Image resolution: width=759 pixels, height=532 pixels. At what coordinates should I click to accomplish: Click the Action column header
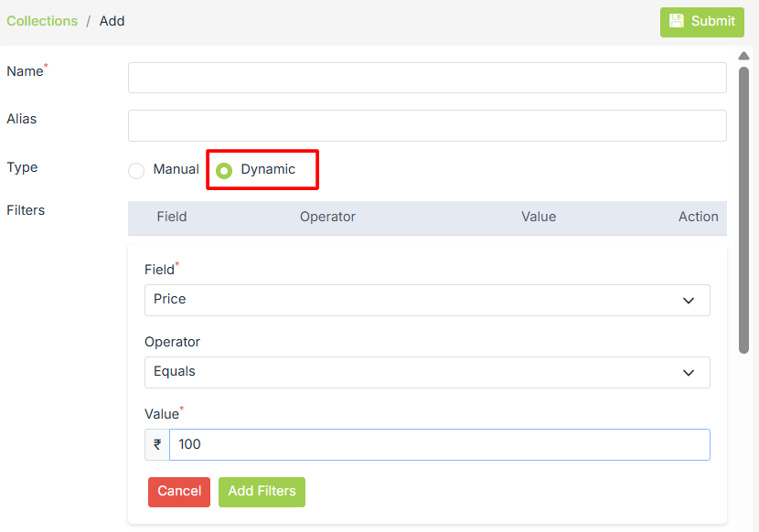coord(698,217)
